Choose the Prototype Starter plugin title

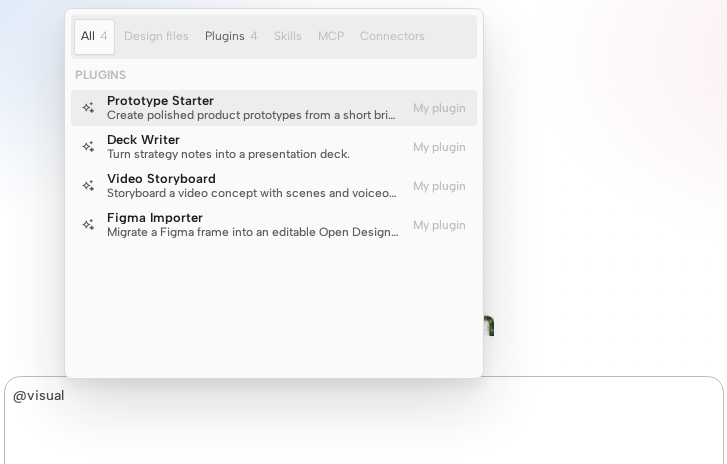click(x=160, y=101)
